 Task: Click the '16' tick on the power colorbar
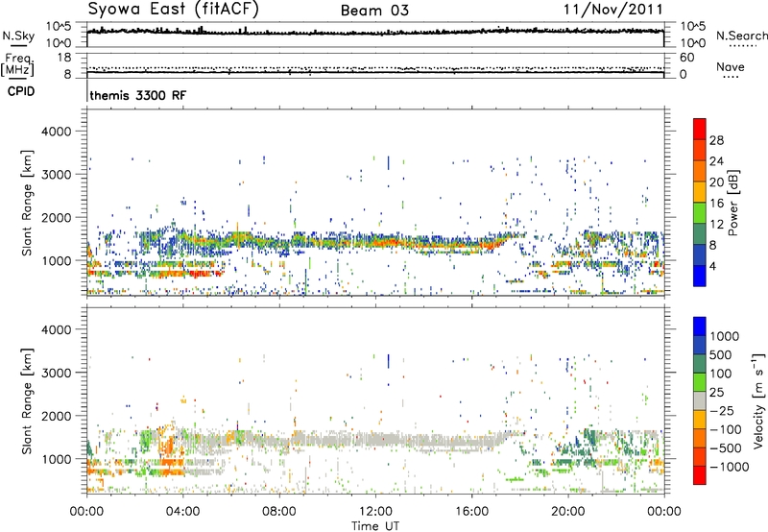[x=716, y=203]
